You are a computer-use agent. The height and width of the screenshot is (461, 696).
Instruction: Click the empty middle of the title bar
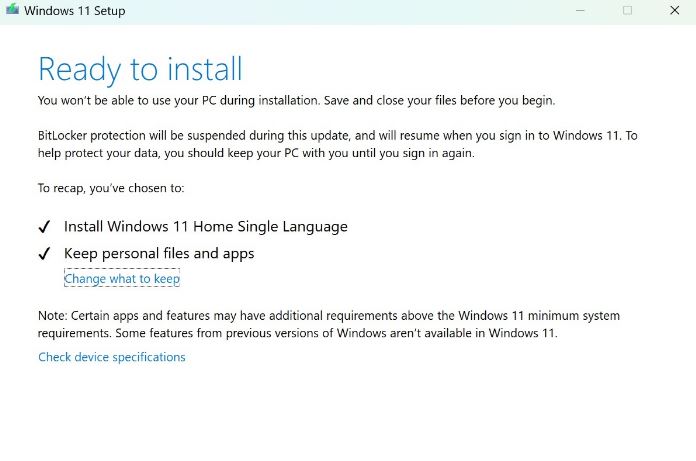tap(350, 11)
